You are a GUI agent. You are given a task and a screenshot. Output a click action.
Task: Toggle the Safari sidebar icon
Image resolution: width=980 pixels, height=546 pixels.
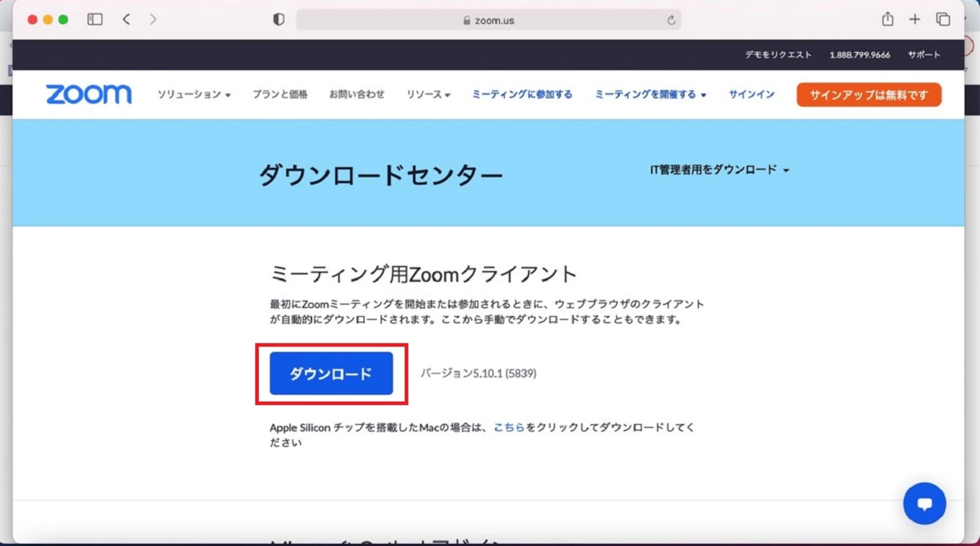point(95,19)
